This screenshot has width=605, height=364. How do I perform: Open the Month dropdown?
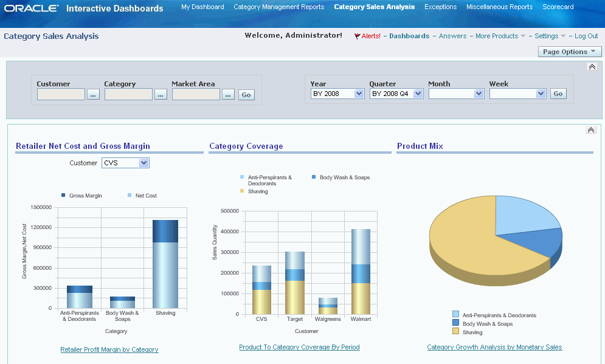coord(456,94)
